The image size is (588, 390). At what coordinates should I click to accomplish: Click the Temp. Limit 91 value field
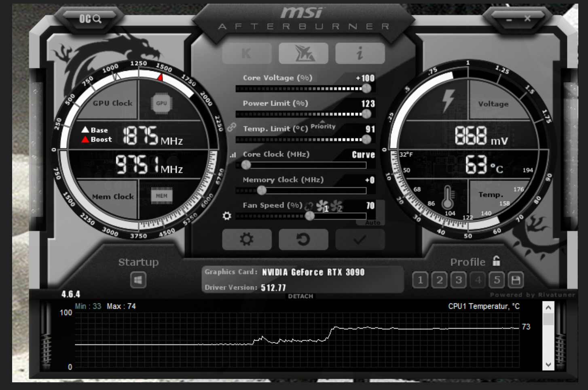click(x=370, y=129)
